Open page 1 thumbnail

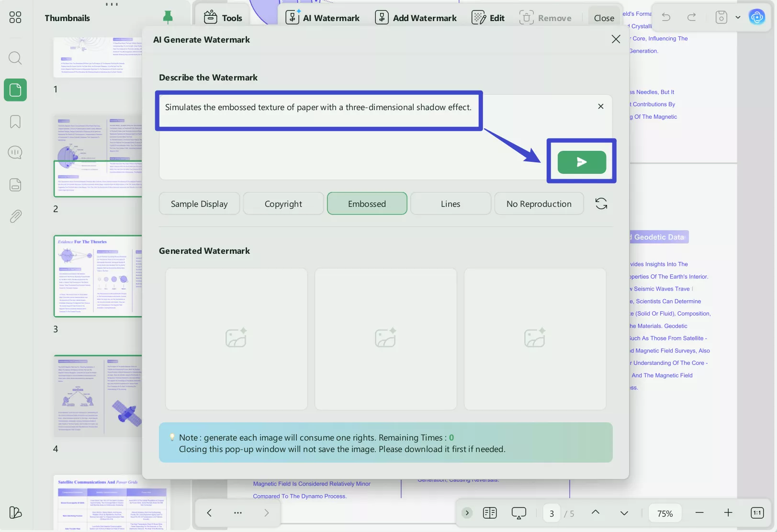pos(98,57)
